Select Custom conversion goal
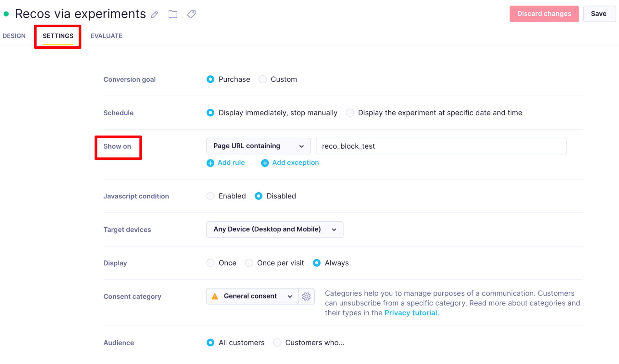619x364 pixels. pos(263,79)
